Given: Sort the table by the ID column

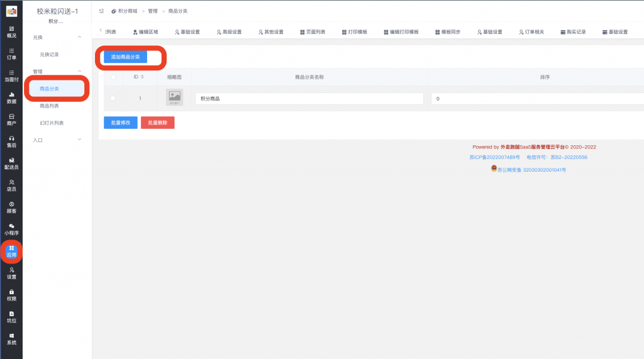Looking at the screenshot, I should coord(138,77).
